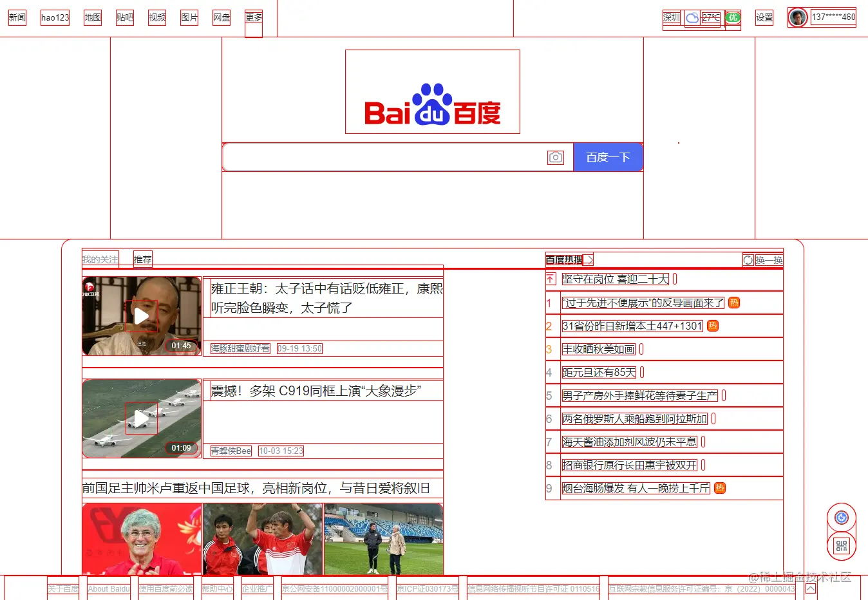868x600 pixels.
Task: Open hot search 31省份昨日新增本土
Action: pyautogui.click(x=632, y=326)
